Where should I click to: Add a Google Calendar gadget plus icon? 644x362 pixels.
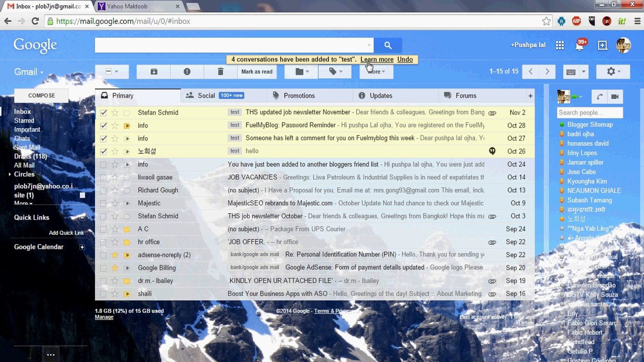82,247
